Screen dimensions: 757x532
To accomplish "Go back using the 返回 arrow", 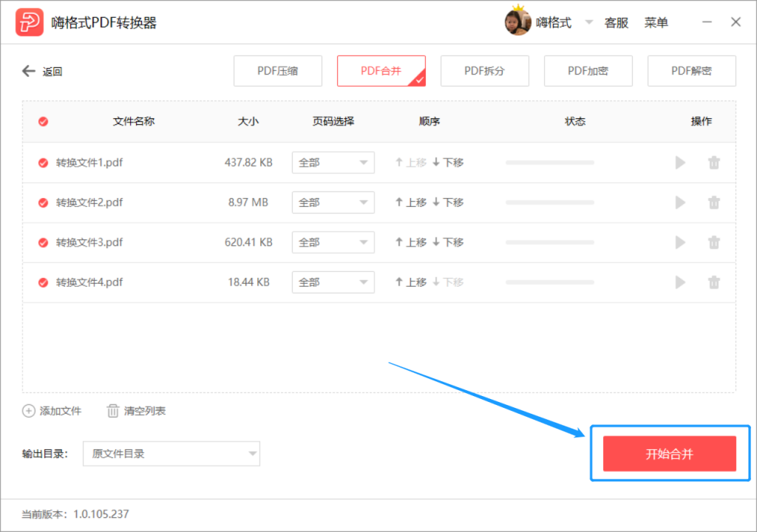I will 29,71.
